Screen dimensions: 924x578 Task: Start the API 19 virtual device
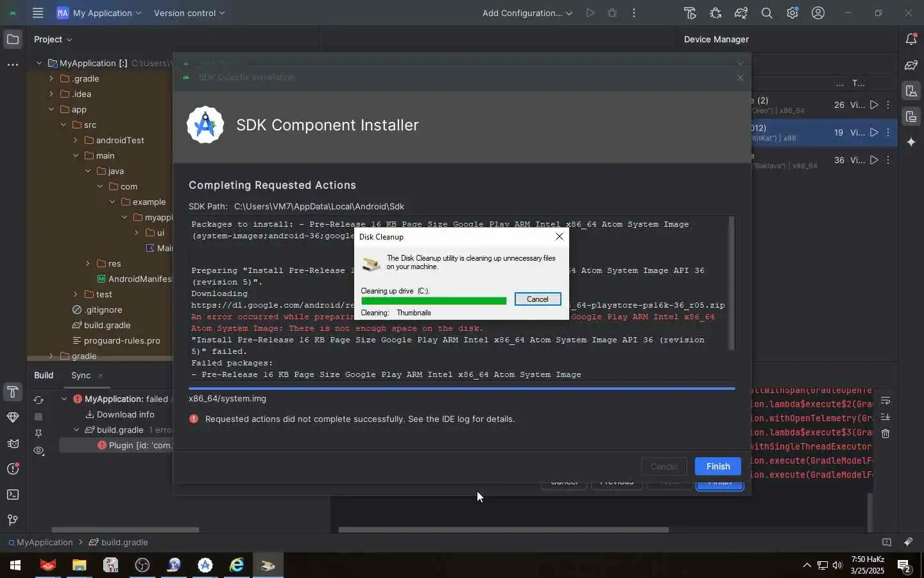click(x=874, y=132)
